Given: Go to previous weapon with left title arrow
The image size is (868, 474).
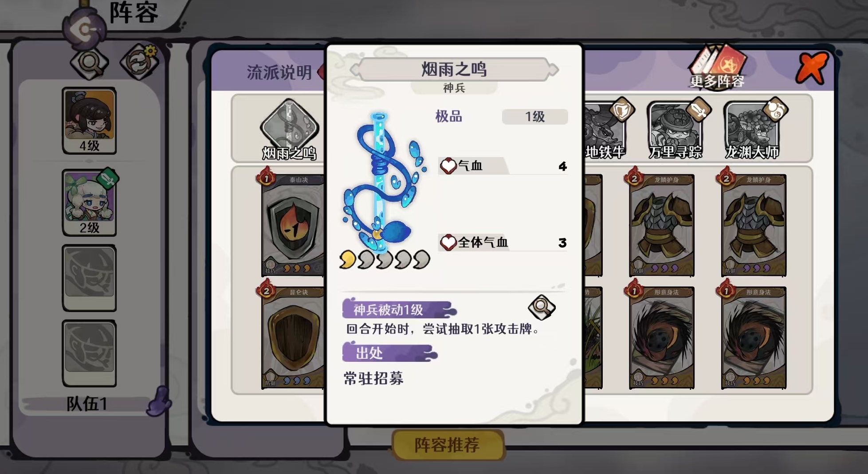Looking at the screenshot, I should [354, 70].
